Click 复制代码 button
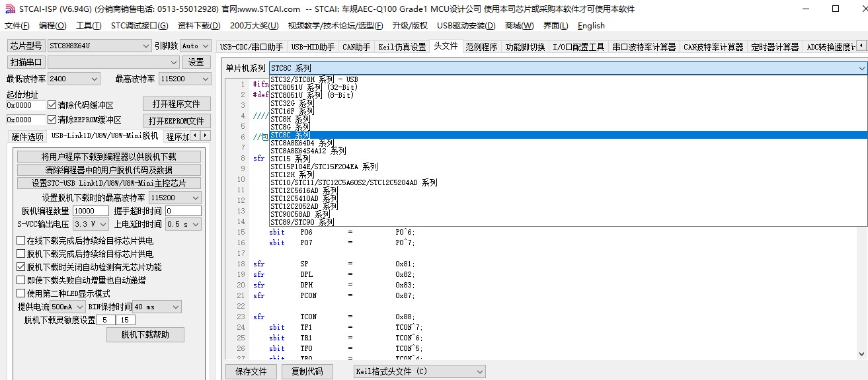 pyautogui.click(x=307, y=371)
